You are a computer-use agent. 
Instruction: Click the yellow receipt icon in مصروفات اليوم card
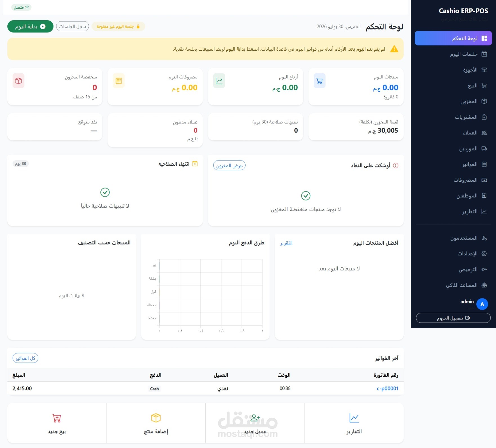click(x=119, y=81)
